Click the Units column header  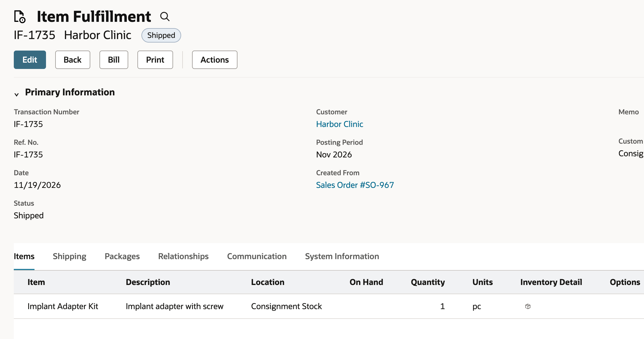tap(482, 282)
